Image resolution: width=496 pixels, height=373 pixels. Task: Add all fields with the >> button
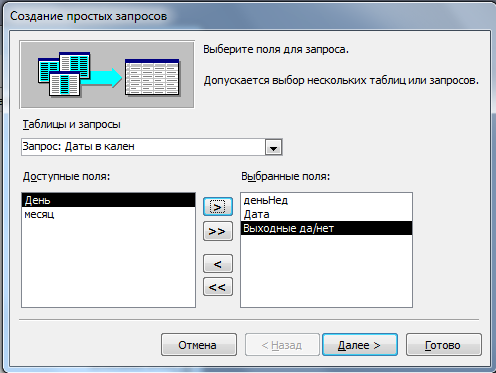[218, 231]
